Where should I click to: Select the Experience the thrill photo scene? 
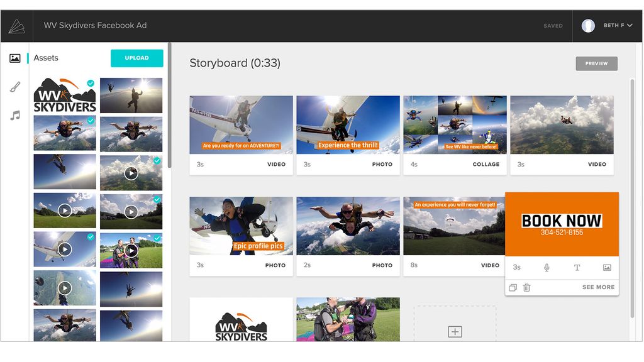click(x=348, y=123)
